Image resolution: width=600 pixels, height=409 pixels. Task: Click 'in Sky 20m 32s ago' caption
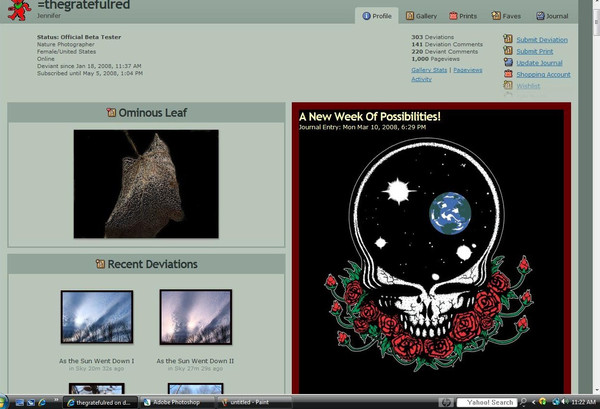tap(96, 368)
